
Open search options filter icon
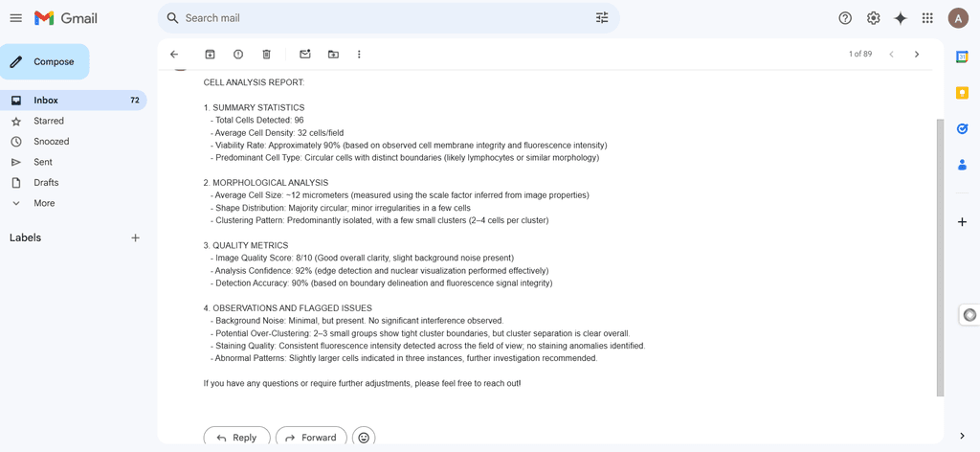point(602,18)
